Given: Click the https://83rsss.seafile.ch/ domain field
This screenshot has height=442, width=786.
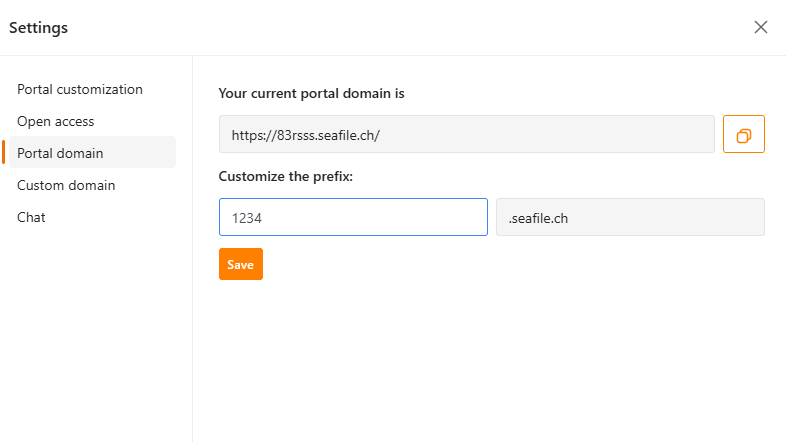Looking at the screenshot, I should (x=467, y=134).
